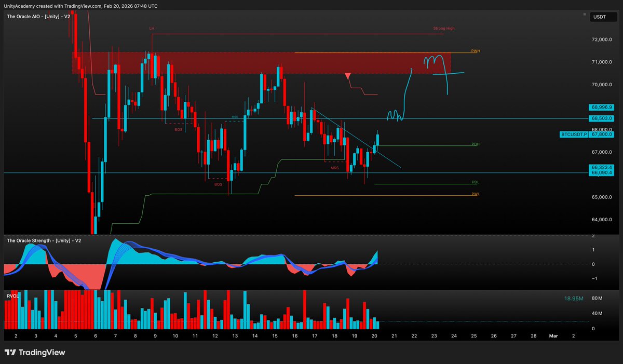Click date 18 on the time axis
The width and height of the screenshot is (623, 364).
pos(334,336)
